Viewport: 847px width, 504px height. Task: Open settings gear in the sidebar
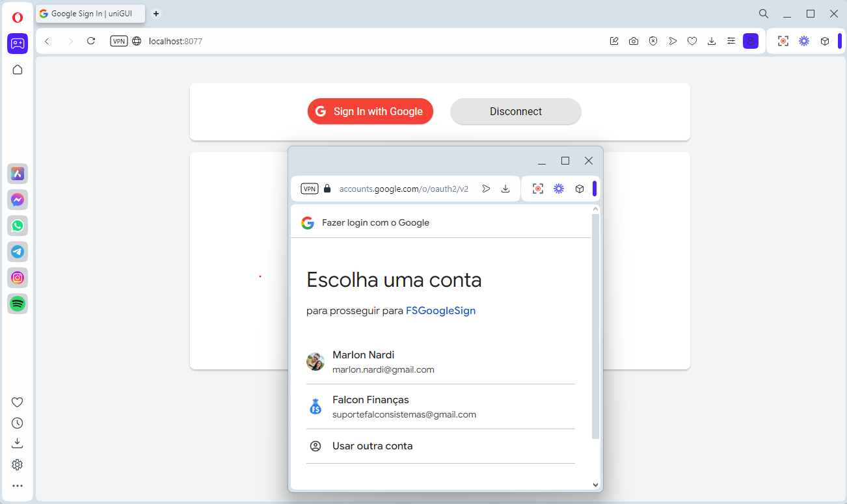tap(18, 464)
